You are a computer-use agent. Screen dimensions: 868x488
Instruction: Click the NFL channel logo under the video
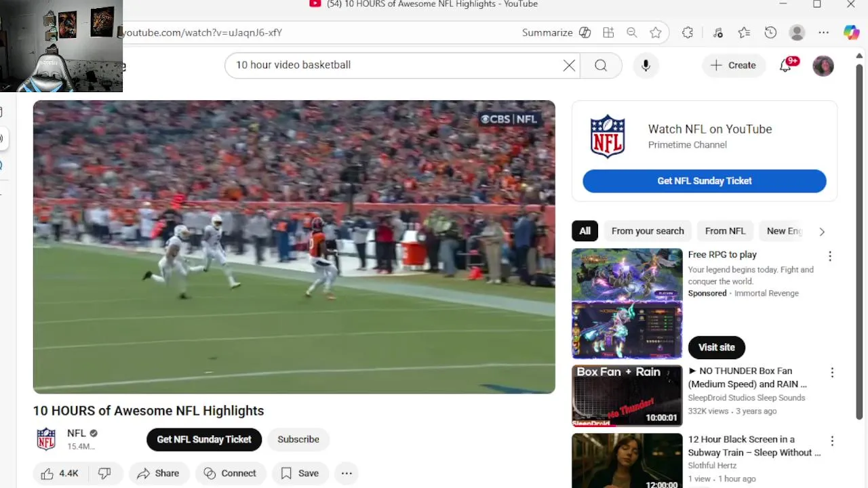(46, 439)
